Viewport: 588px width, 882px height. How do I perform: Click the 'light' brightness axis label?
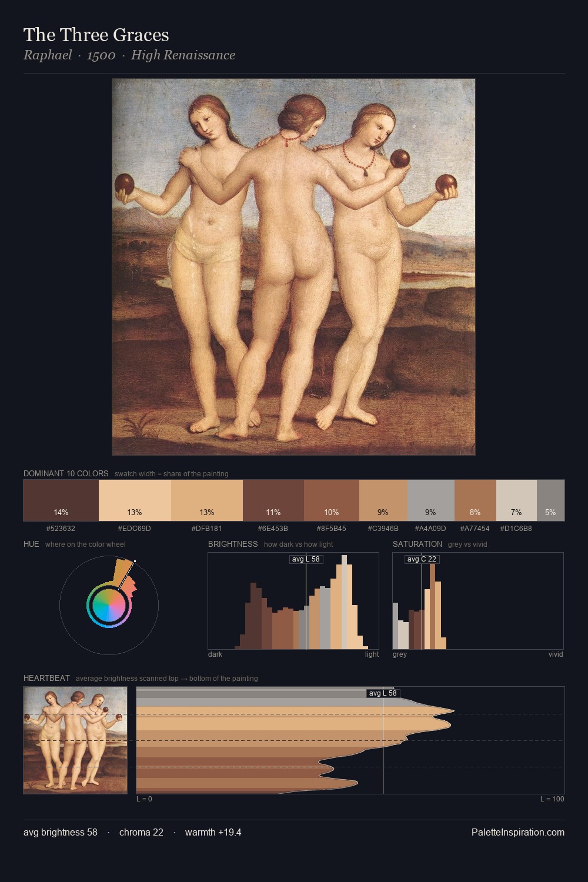click(x=372, y=654)
